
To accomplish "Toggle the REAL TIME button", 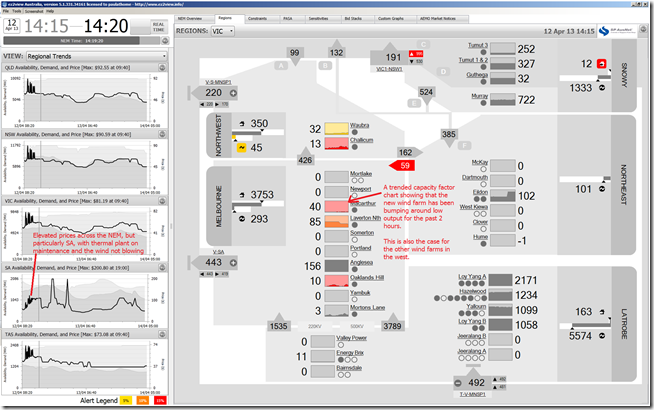I will 158,27.
